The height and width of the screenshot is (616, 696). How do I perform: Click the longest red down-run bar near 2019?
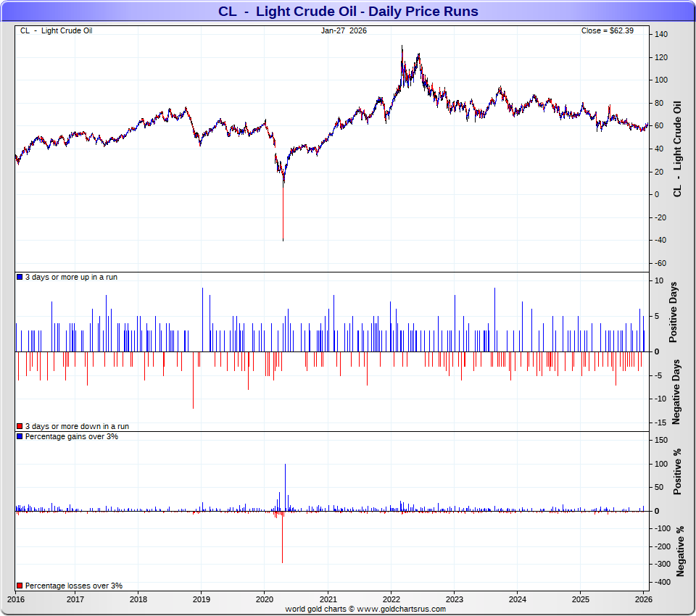[x=193, y=380]
